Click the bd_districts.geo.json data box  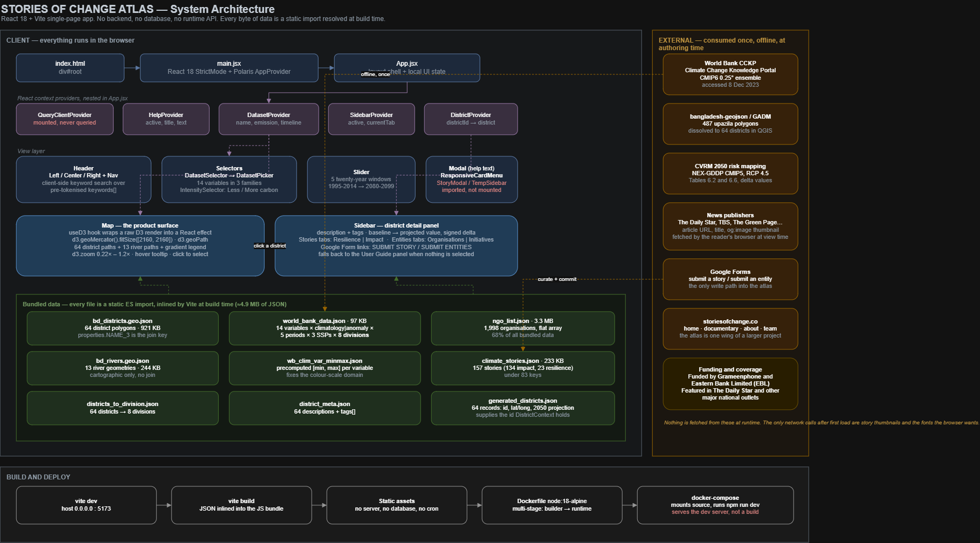point(122,328)
